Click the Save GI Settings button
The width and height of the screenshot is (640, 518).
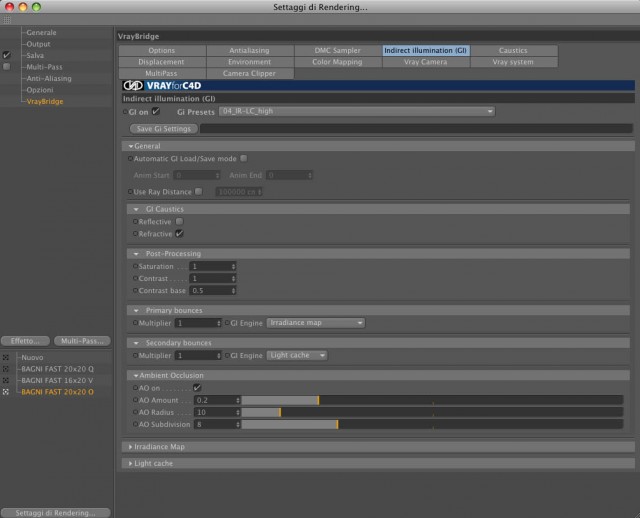click(164, 129)
